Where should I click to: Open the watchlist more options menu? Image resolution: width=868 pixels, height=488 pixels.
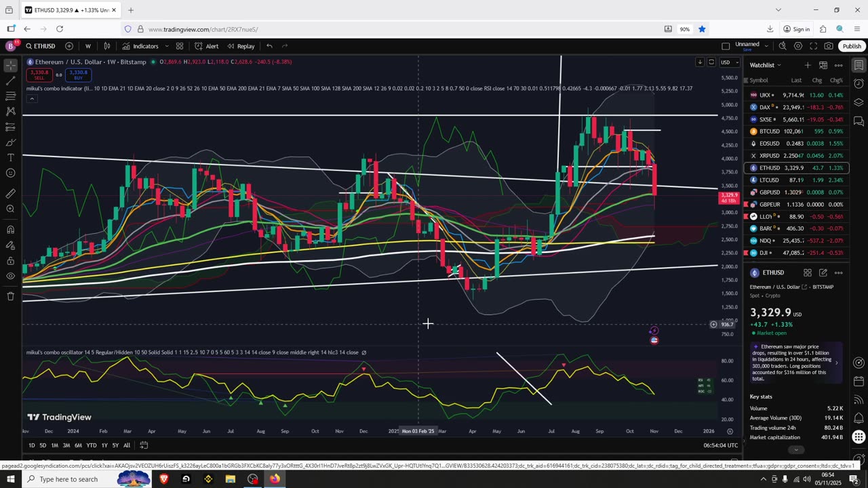coord(839,65)
